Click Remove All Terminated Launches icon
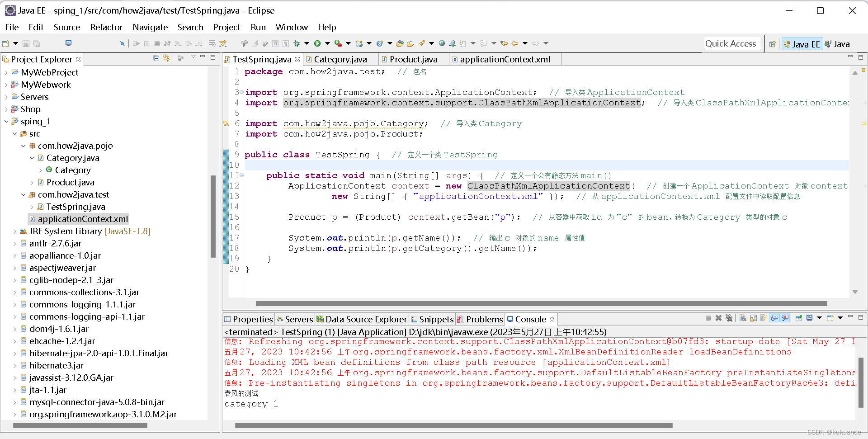This screenshot has height=439, width=868. pyautogui.click(x=729, y=318)
